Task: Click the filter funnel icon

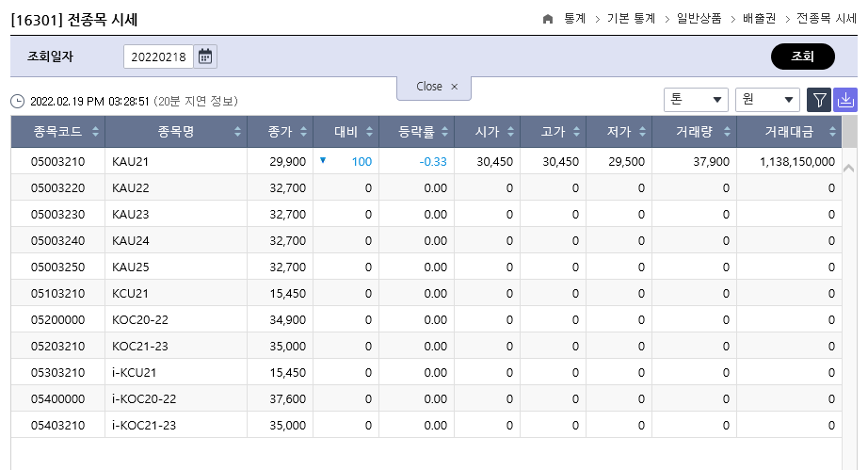Action: pos(819,100)
